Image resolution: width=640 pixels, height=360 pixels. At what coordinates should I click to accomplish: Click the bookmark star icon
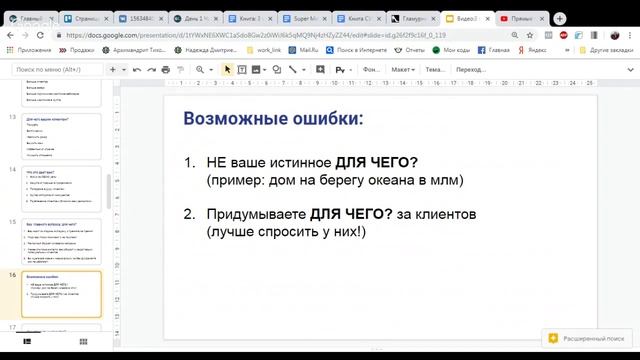pos(530,36)
